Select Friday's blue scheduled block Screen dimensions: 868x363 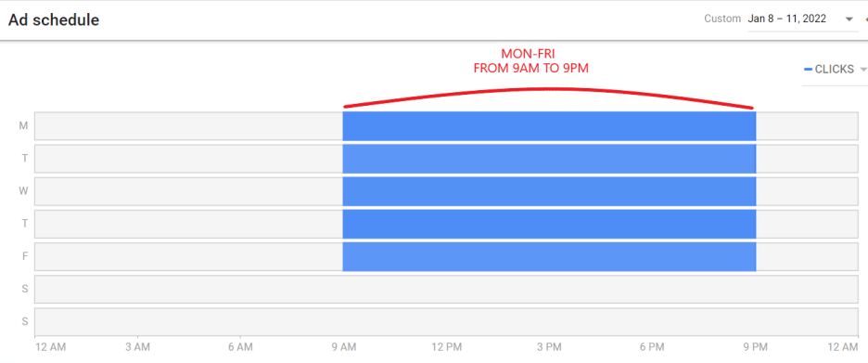549,256
